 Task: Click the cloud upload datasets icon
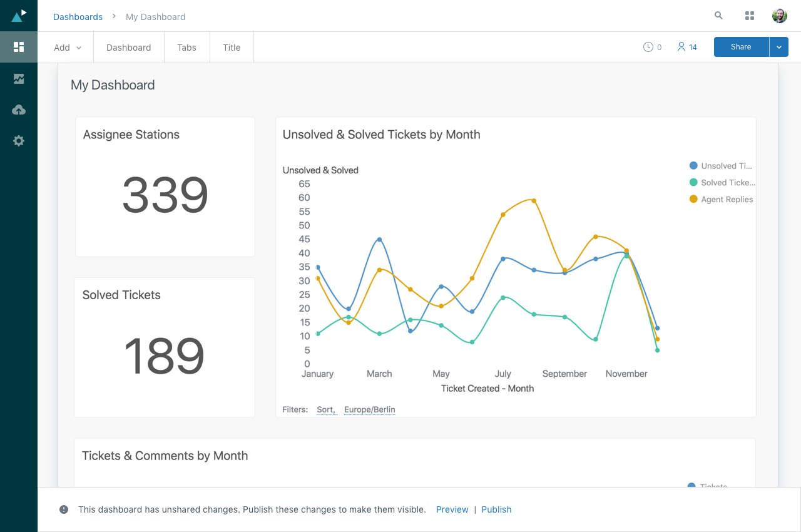point(19,110)
